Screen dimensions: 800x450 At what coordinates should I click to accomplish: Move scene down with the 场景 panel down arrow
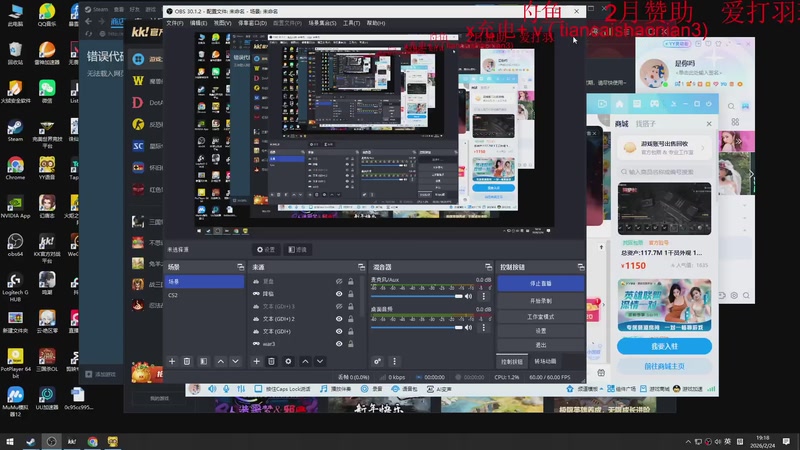pyautogui.click(x=235, y=361)
